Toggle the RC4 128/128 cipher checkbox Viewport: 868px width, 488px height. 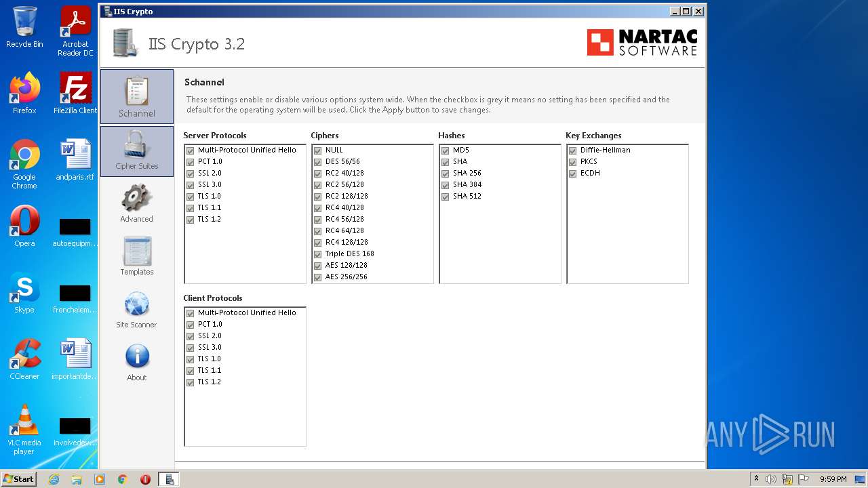point(317,243)
